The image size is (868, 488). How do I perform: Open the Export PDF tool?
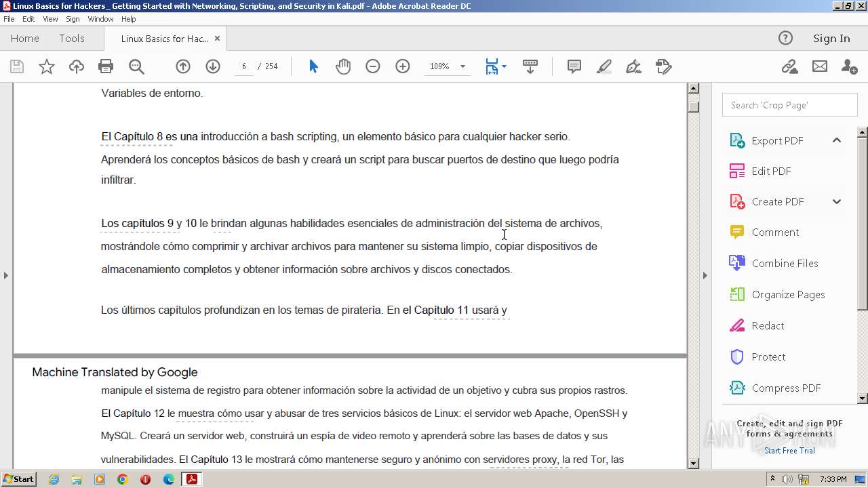tap(777, 140)
